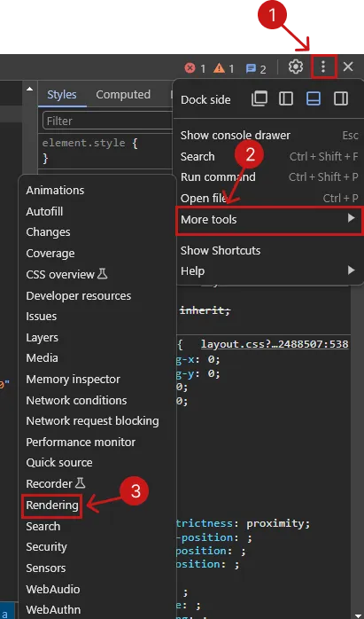Dock DevTools to the bottom
Image resolution: width=364 pixels, height=619 pixels.
[314, 98]
